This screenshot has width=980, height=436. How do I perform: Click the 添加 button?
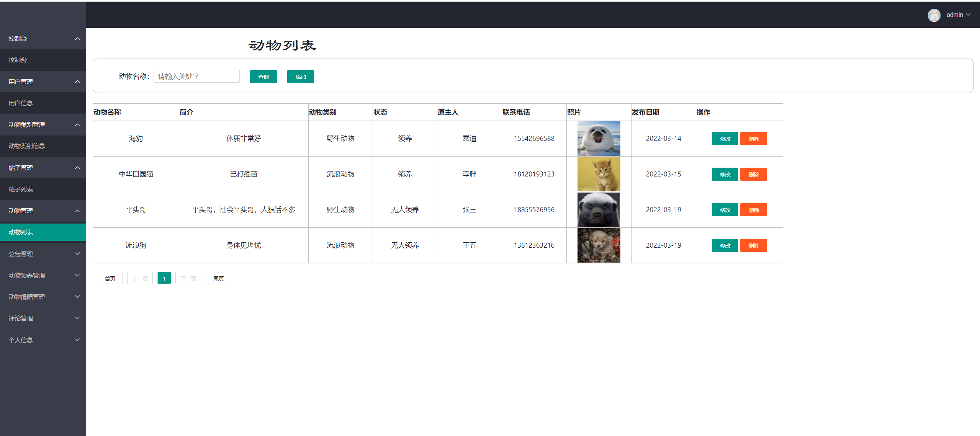coord(300,77)
